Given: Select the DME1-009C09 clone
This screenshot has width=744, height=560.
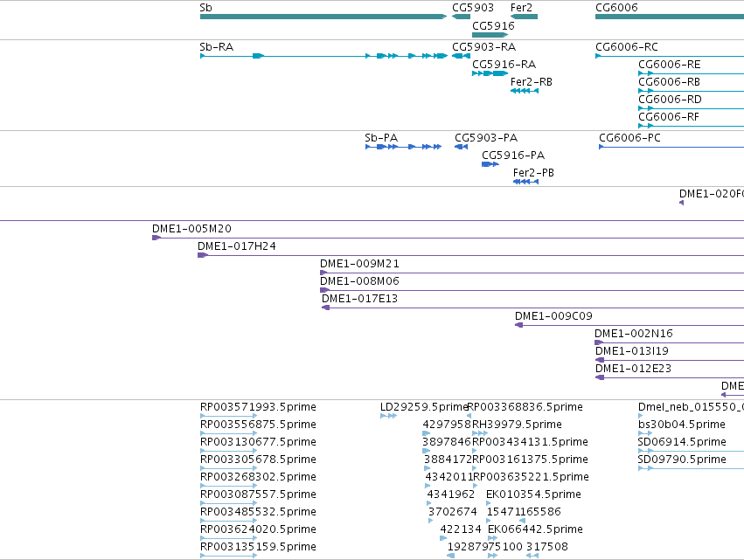Looking at the screenshot, I should (629, 325).
